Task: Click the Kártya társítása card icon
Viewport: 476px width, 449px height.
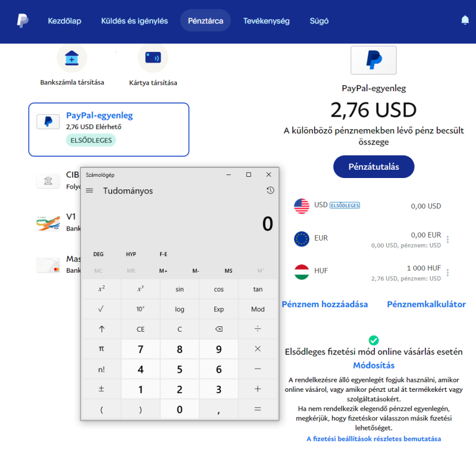Action: click(x=153, y=58)
